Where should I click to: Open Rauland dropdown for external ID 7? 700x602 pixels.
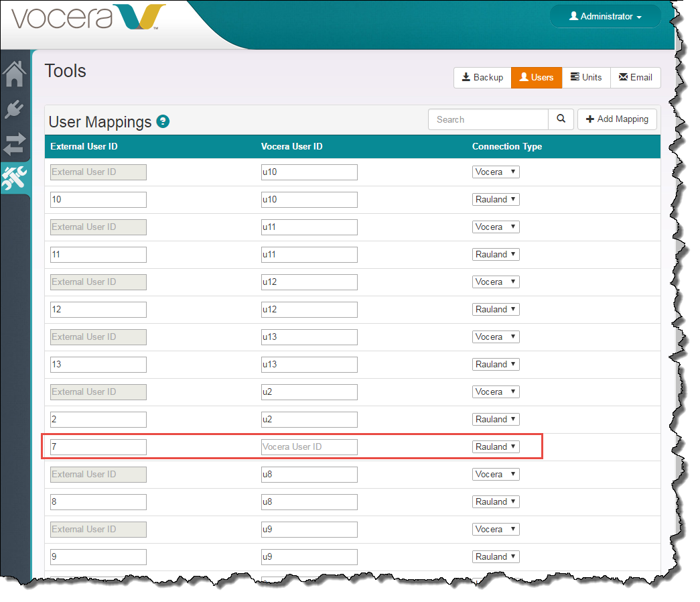coord(496,447)
